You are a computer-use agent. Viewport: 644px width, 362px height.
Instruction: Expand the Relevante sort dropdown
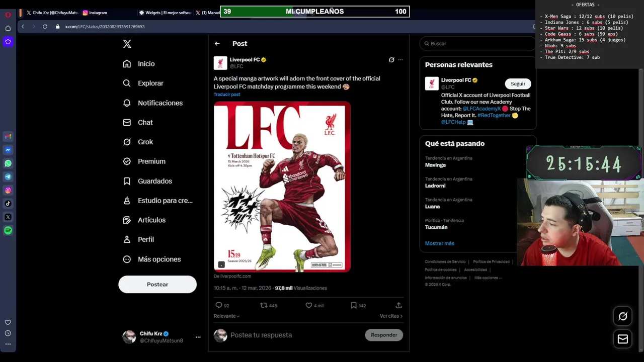226,316
